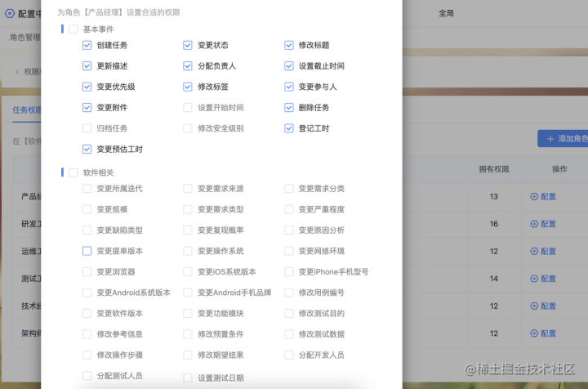The width and height of the screenshot is (588, 389).
Task: Open 配置 for the row with 14 permissions
Action: coord(543,279)
